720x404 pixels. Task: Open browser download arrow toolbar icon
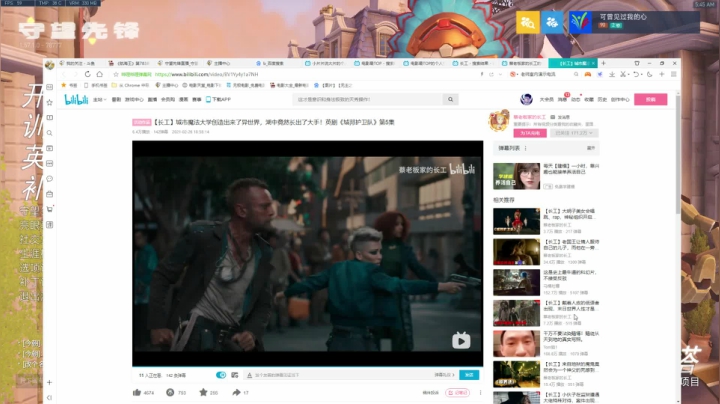click(x=612, y=74)
